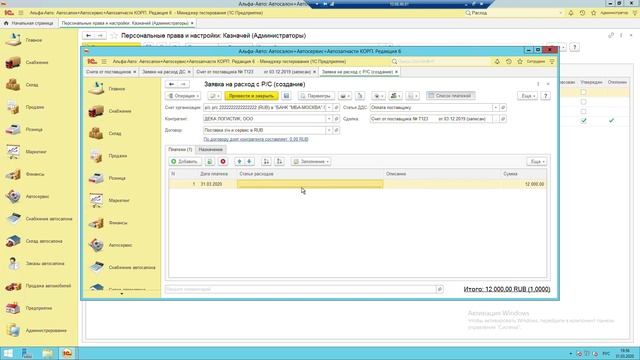
Task: Toggle checked 'Утвержден' checkbox in background window
Action: pyautogui.click(x=583, y=120)
